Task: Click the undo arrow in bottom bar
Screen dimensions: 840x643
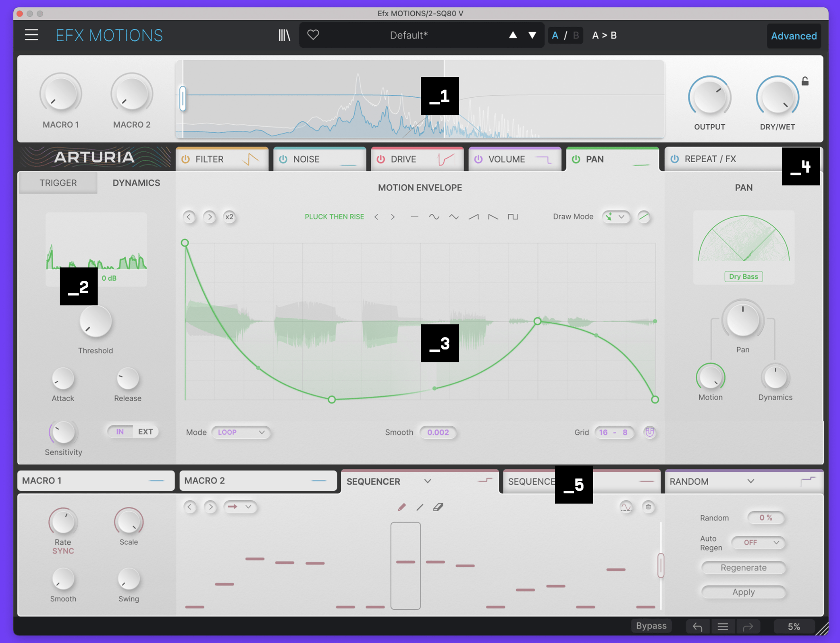Action: click(x=697, y=627)
